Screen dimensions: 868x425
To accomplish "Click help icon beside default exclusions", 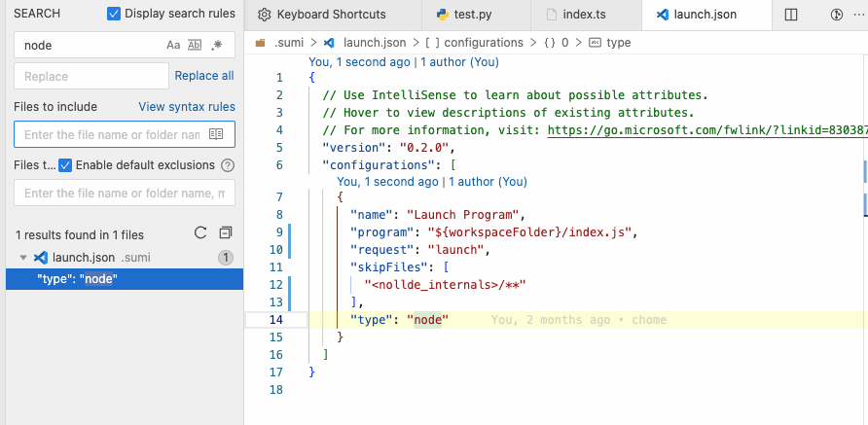I will tap(228, 165).
